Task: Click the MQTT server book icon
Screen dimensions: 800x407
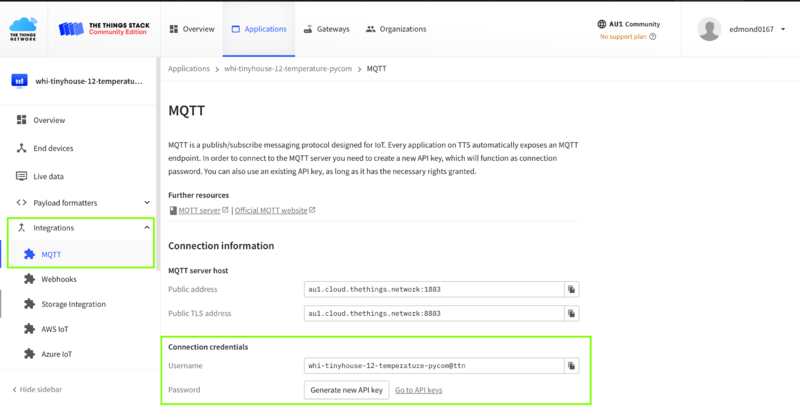Action: [x=173, y=210]
